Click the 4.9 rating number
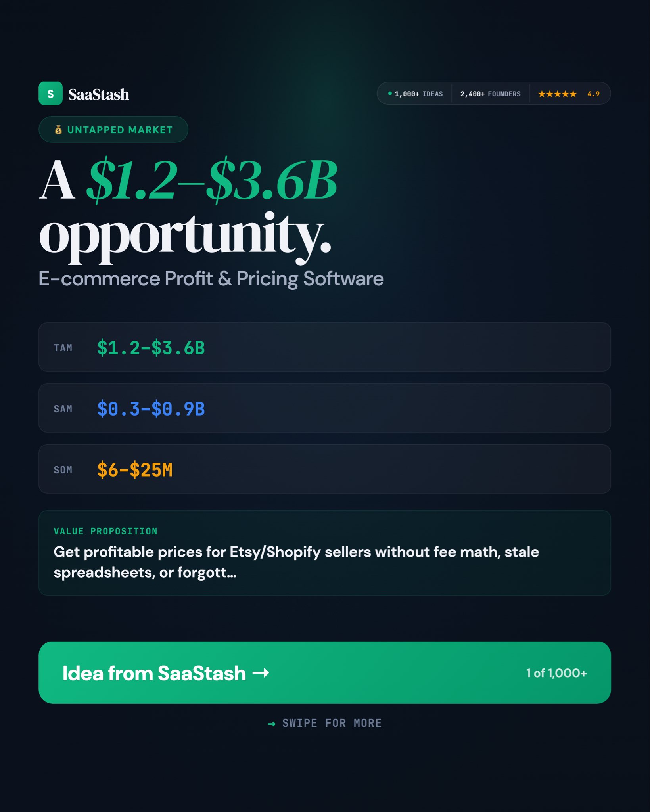The height and width of the screenshot is (812, 650). click(593, 94)
